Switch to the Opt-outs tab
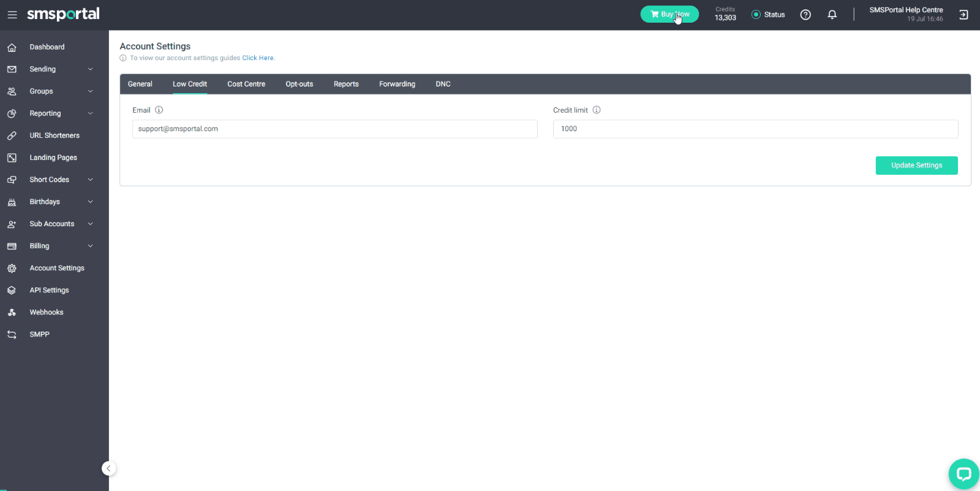 [299, 84]
